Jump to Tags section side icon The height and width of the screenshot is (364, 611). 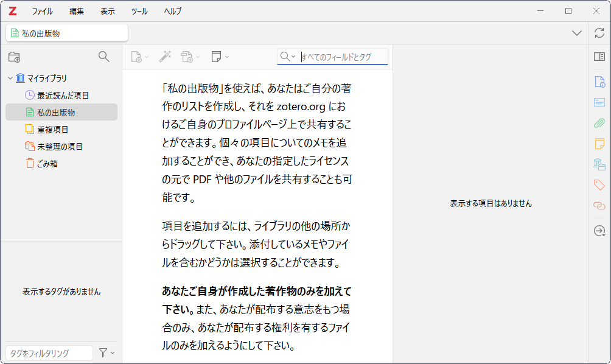599,184
